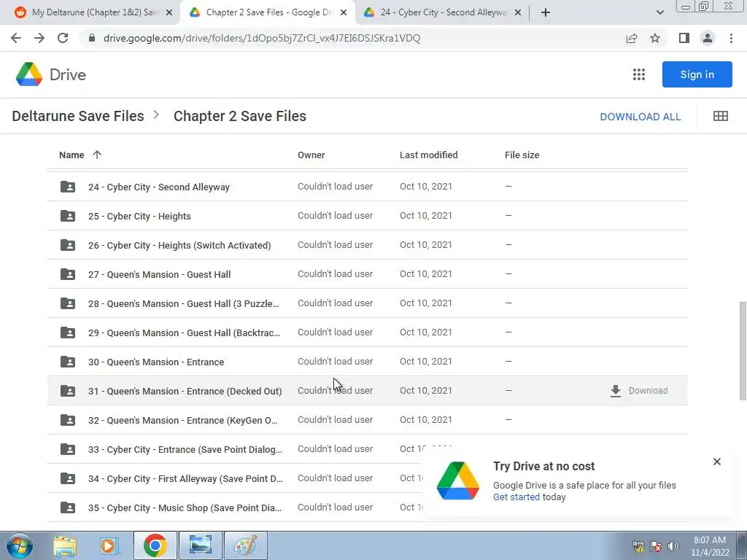Click the Action Center flag tray icon
This screenshot has width=747, height=560.
(x=656, y=546)
